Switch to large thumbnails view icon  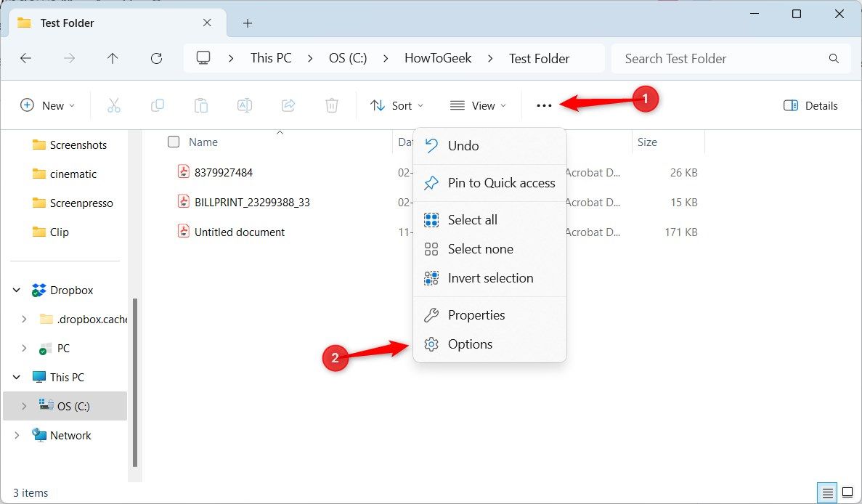(x=847, y=493)
